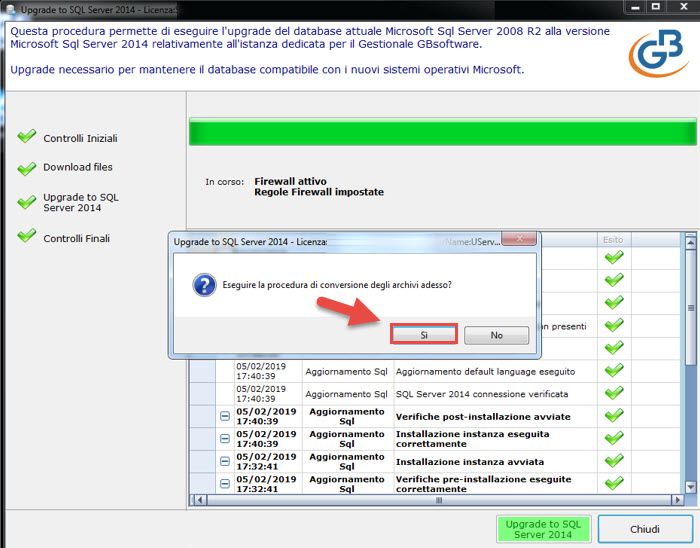
Task: Maximize the Upgrade to SQL Server window
Action: tap(656, 7)
